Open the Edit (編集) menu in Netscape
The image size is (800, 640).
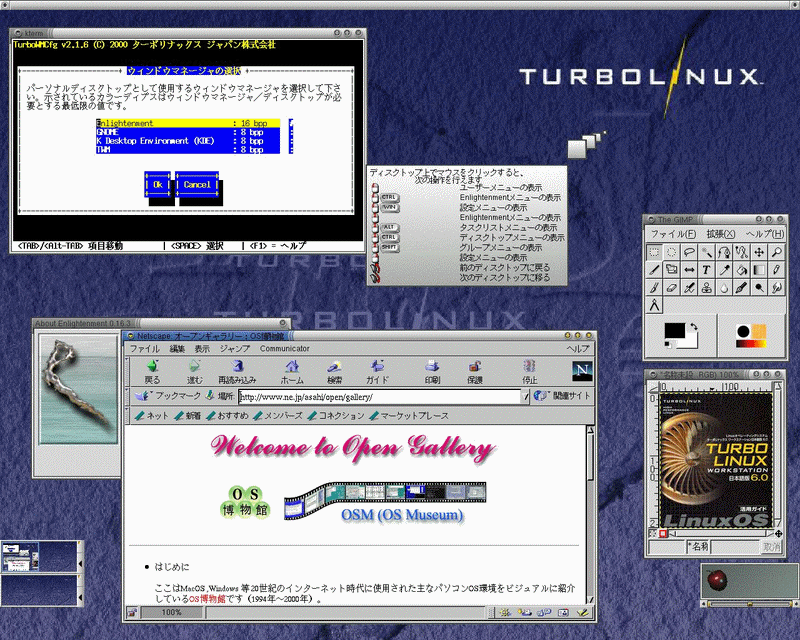(177, 349)
